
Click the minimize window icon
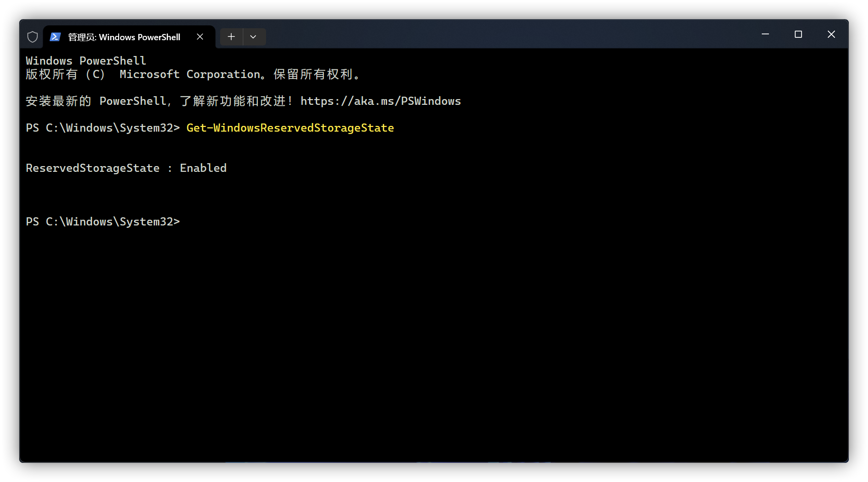765,34
